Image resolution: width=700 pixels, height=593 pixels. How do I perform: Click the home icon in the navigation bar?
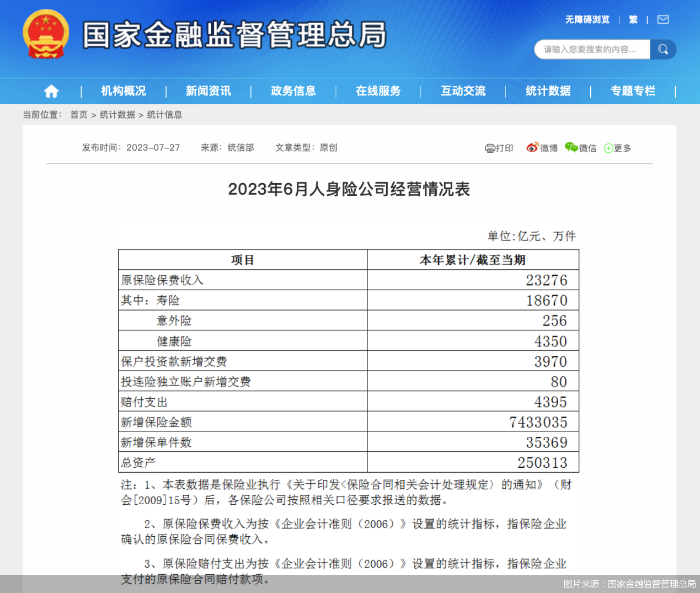coord(51,91)
